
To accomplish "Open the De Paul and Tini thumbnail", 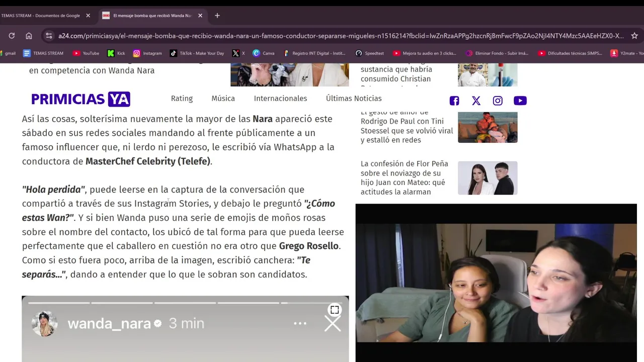I will (488, 127).
